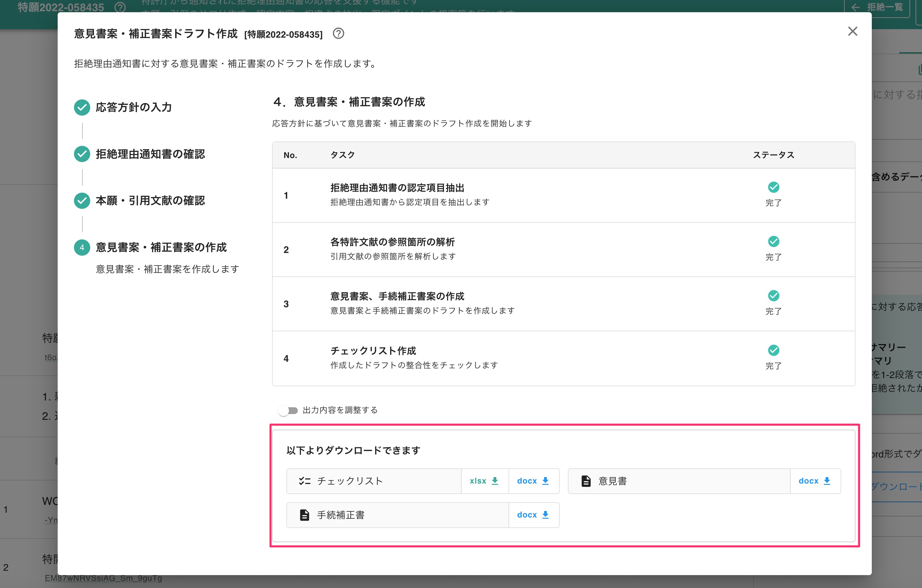
Task: Click the 手続補正書 document icon
Action: pyautogui.click(x=304, y=515)
